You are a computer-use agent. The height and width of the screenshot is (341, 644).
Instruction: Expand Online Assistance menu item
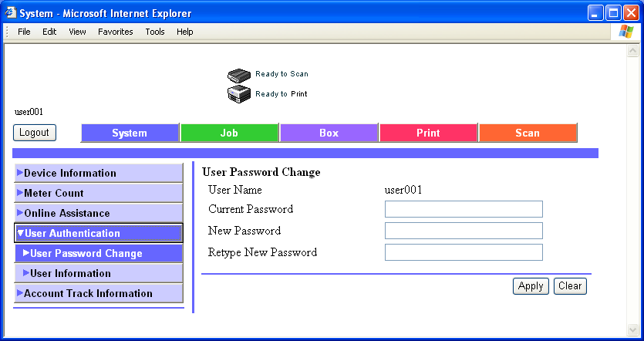(99, 213)
